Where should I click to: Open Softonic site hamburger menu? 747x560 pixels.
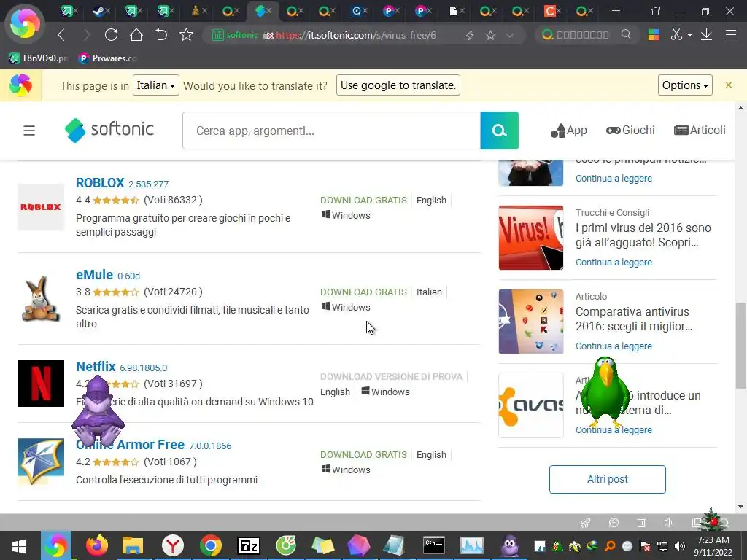29,131
